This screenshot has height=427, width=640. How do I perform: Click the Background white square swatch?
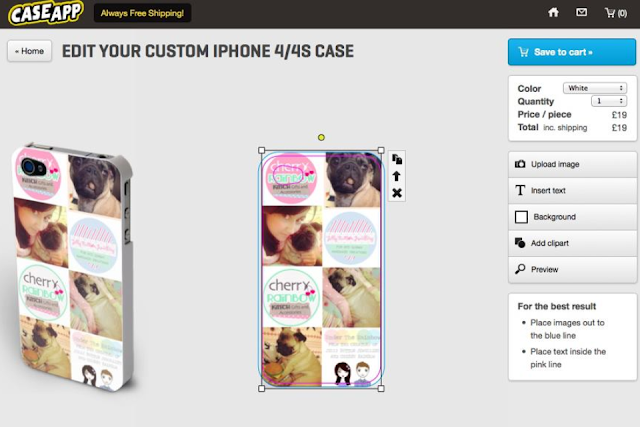(x=521, y=217)
